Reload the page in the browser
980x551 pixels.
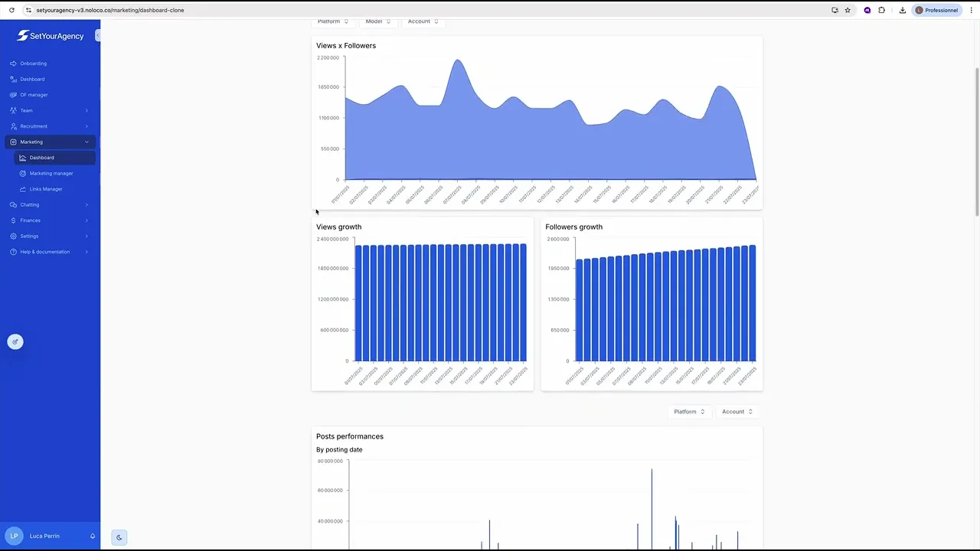(x=11, y=10)
